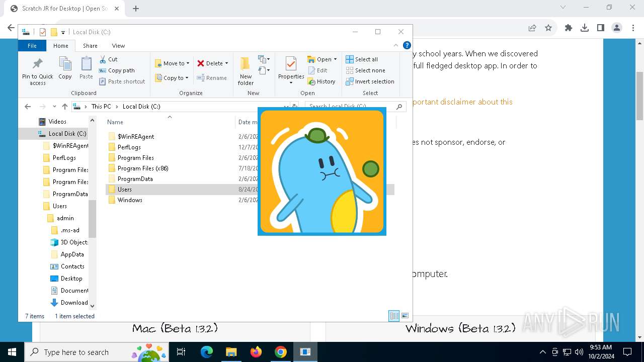Select Local Disk (C:) in the navigation pane
This screenshot has width=644, height=362.
(x=67, y=134)
